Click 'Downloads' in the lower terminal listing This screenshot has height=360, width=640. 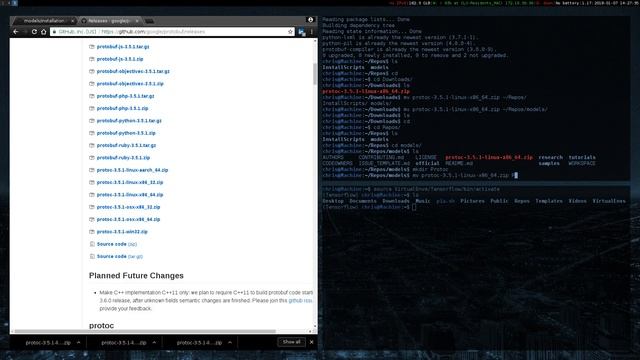[x=396, y=201]
